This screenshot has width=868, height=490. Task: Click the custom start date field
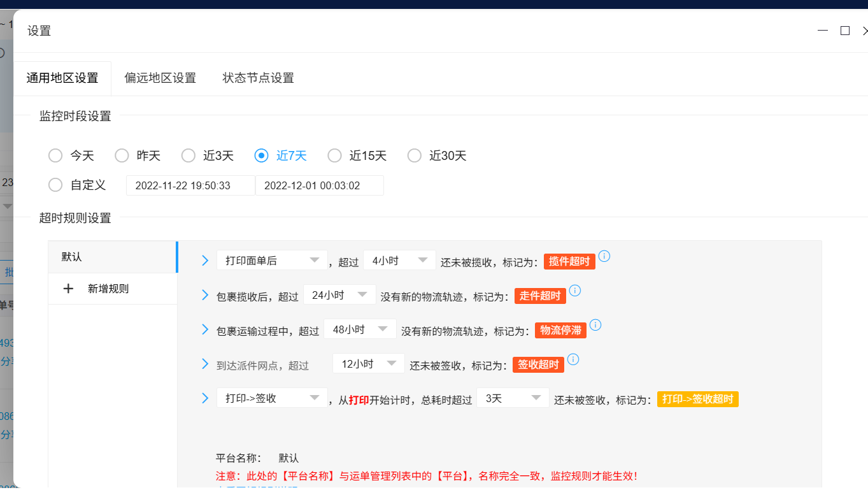[190, 185]
